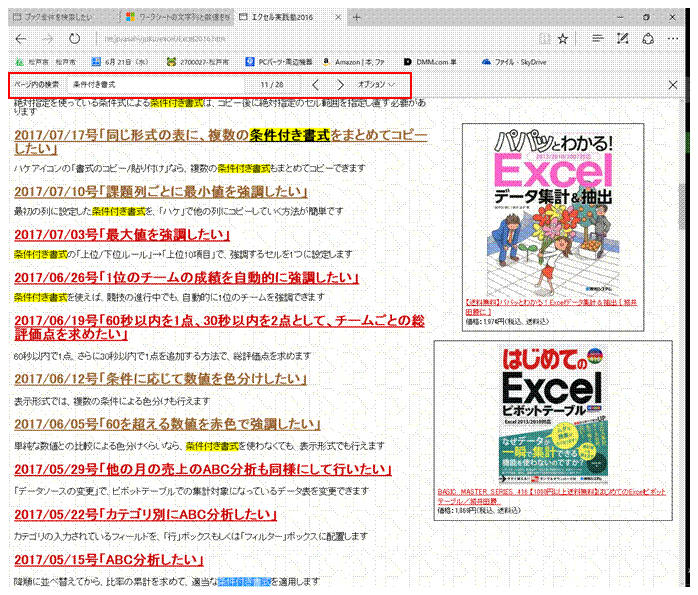Make a Web Note pen icon
698x595 pixels.
click(623, 39)
